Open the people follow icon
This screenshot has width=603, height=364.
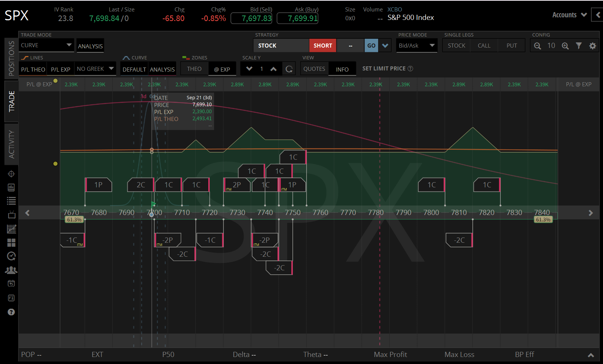click(11, 270)
